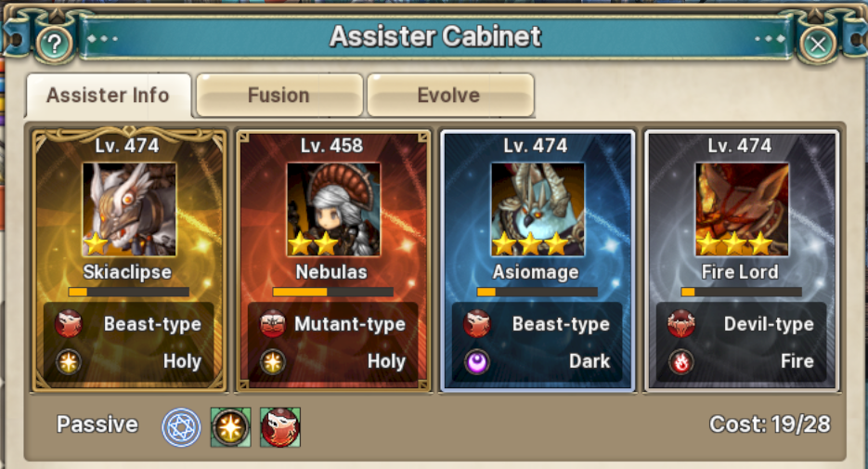The image size is (868, 469).
Task: Click the Beast passive skill icon
Action: click(x=280, y=427)
